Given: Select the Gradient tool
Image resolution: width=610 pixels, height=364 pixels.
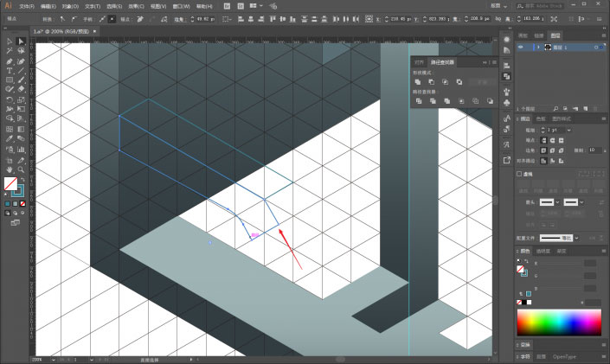Looking at the screenshot, I should tap(21, 129).
